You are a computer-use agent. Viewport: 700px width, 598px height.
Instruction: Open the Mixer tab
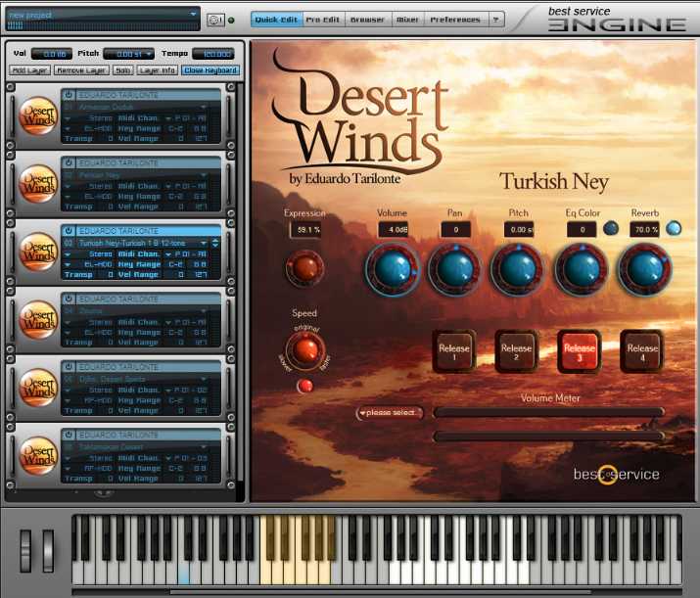click(x=407, y=20)
